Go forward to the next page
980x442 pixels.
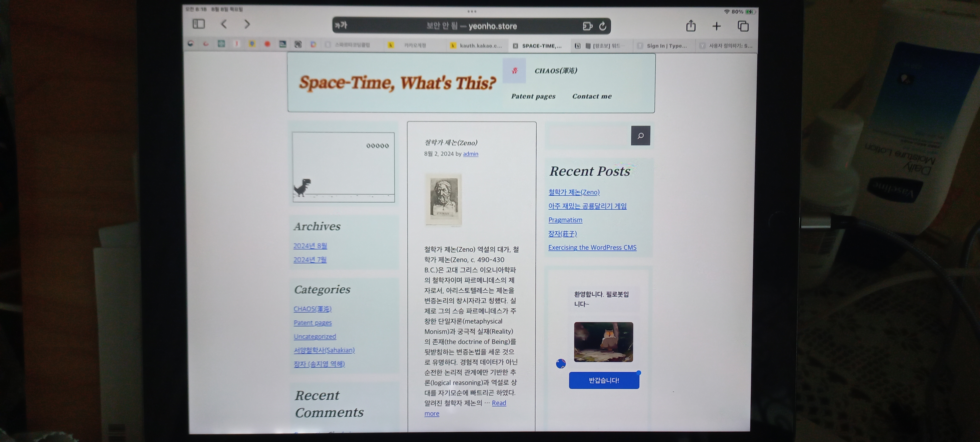(x=247, y=24)
